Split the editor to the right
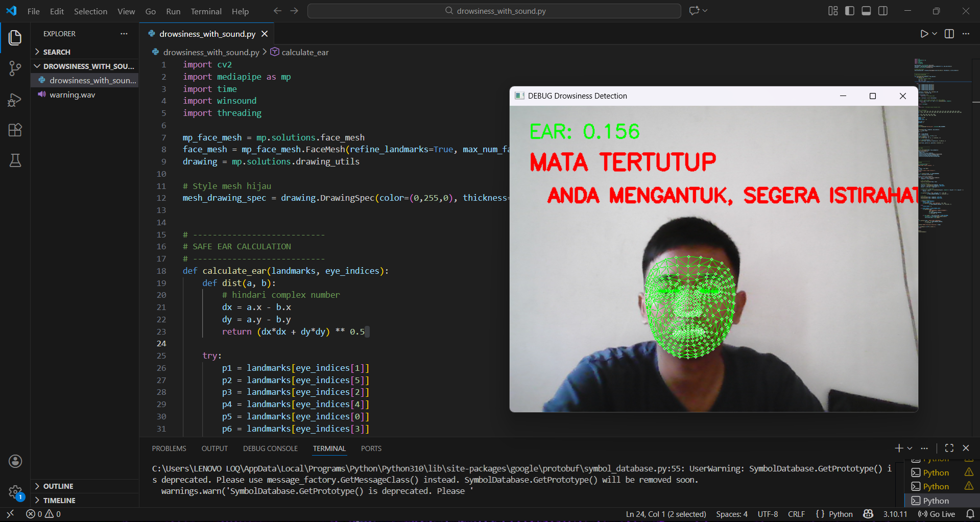Viewport: 980px width, 522px height. pos(949,34)
